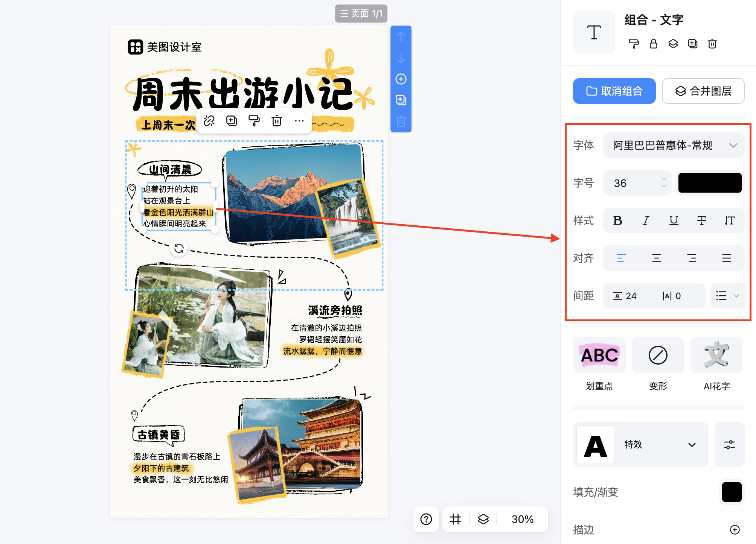Click the 取消组合 ungroup button
This screenshot has width=756, height=544.
coord(614,91)
